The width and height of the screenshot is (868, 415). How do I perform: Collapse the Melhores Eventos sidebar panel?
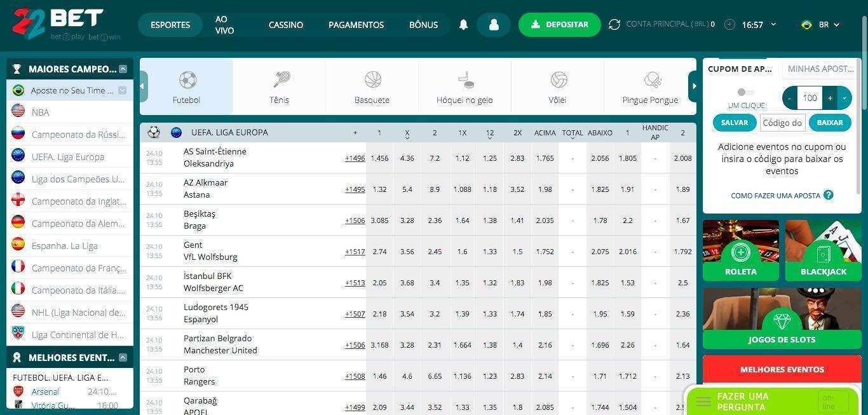coord(123,357)
